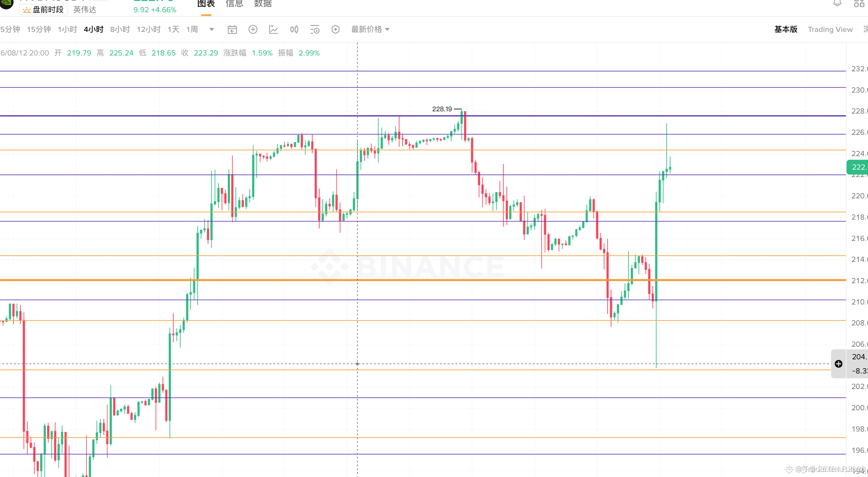Select the thick purple horizontal line
Screen dimensions: 868x477
tap(423, 115)
